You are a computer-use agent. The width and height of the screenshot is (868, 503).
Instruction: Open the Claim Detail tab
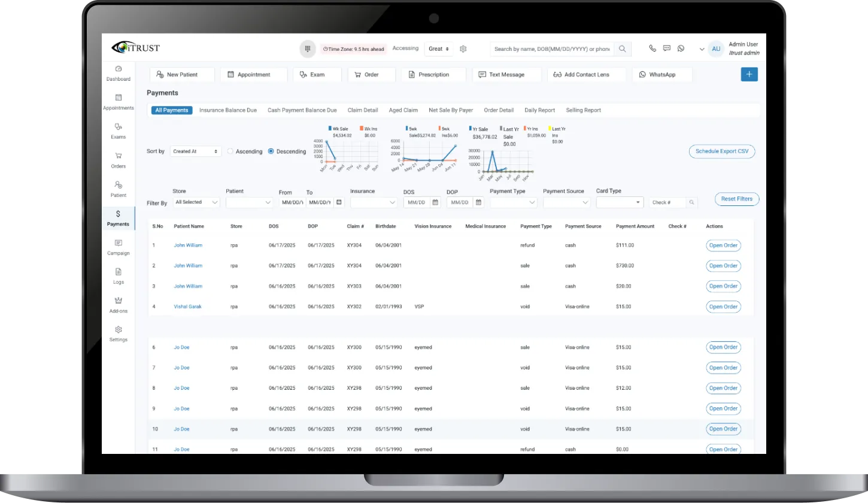pyautogui.click(x=363, y=110)
